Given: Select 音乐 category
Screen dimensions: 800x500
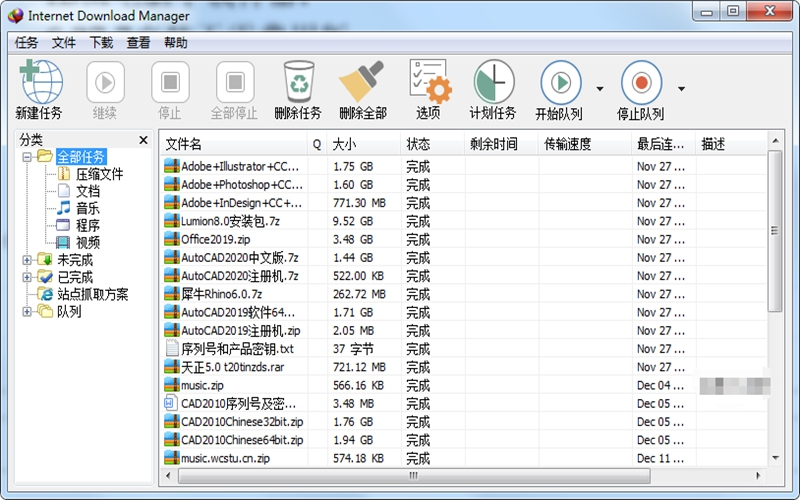Looking at the screenshot, I should 88,208.
